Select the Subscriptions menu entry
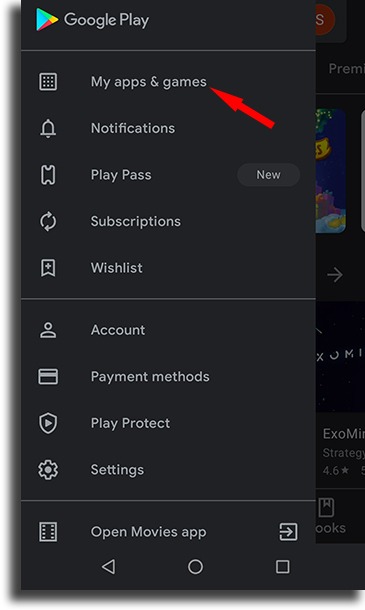This screenshot has height=610, width=365. click(168, 221)
